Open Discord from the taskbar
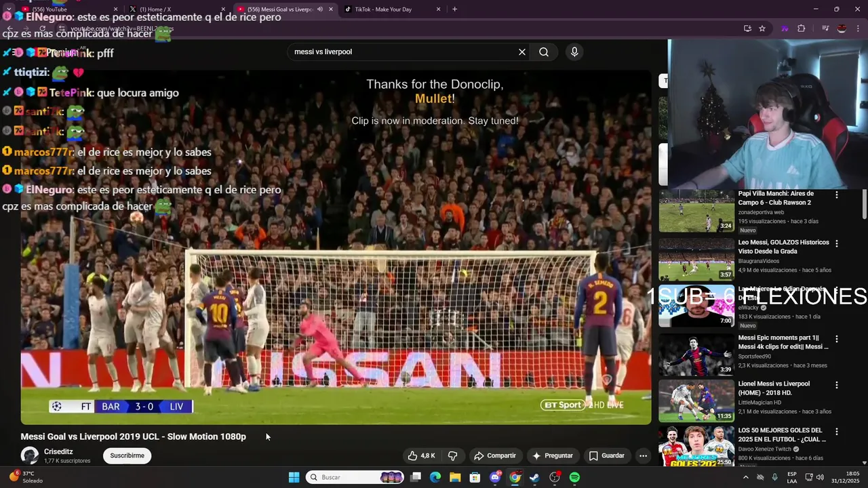The image size is (868, 488). coord(495,477)
